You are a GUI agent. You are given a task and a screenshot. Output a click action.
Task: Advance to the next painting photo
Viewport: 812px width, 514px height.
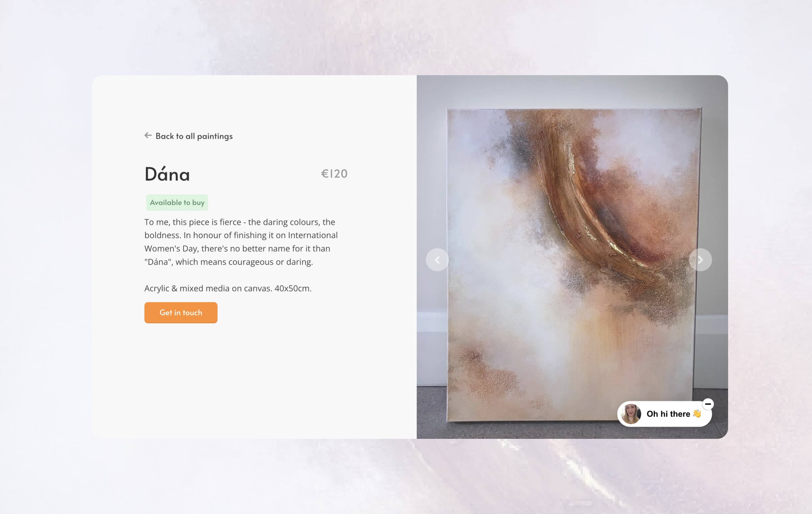tap(700, 260)
